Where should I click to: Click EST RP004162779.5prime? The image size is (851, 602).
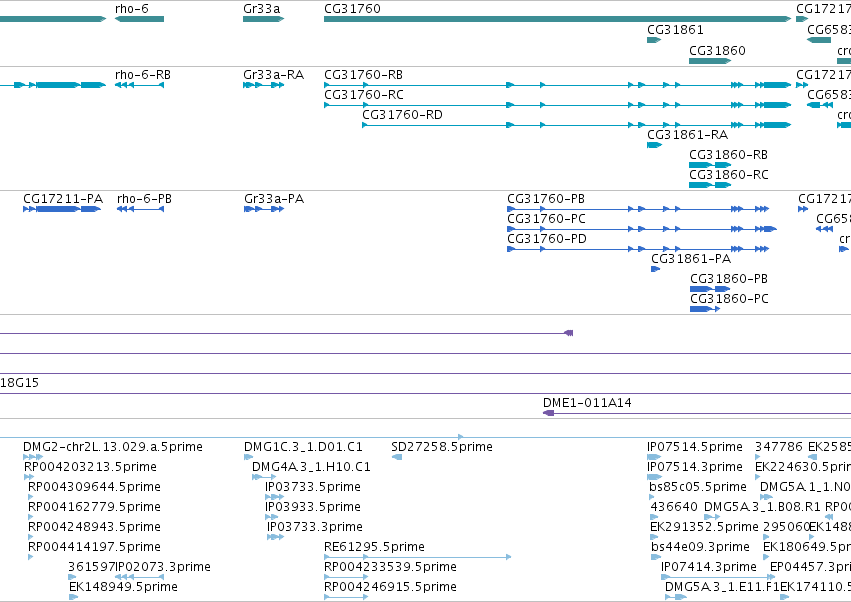(30, 518)
